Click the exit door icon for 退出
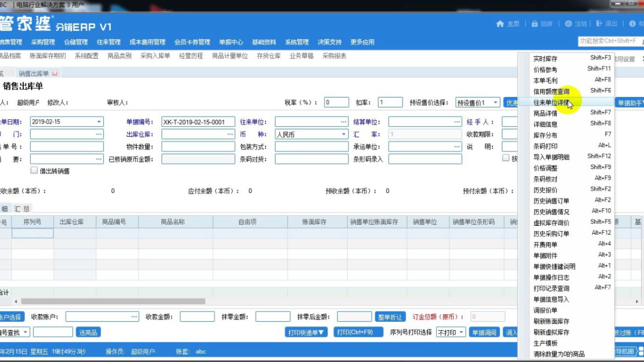Screen dimensions: 644x362 click(599, 24)
